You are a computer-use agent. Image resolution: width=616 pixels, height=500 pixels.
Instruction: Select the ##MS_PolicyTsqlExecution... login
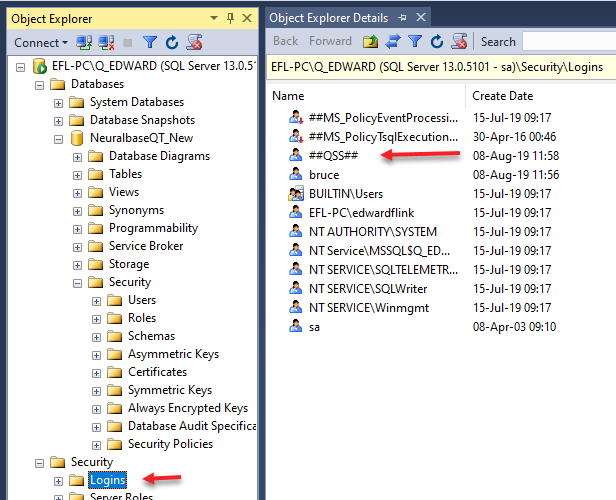[383, 137]
